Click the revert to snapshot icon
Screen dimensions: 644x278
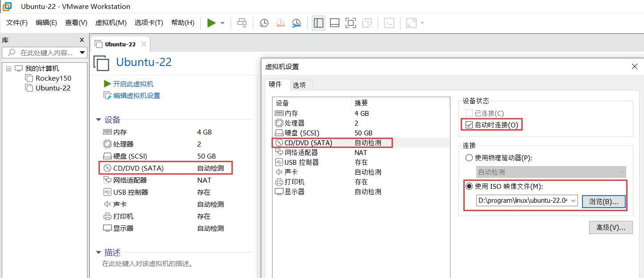coord(280,23)
